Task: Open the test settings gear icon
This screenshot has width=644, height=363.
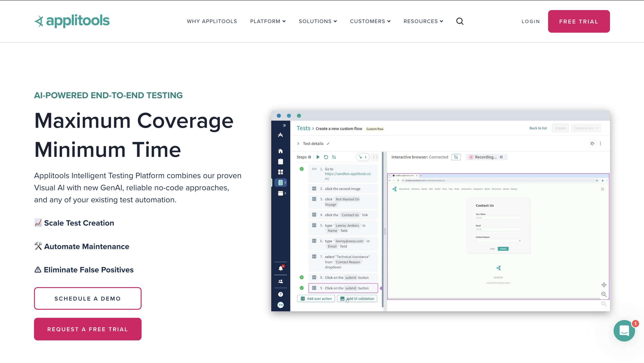Action: pos(592,143)
